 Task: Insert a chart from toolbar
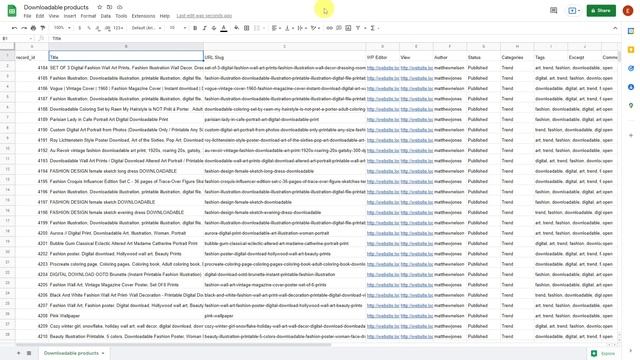pos(348,28)
